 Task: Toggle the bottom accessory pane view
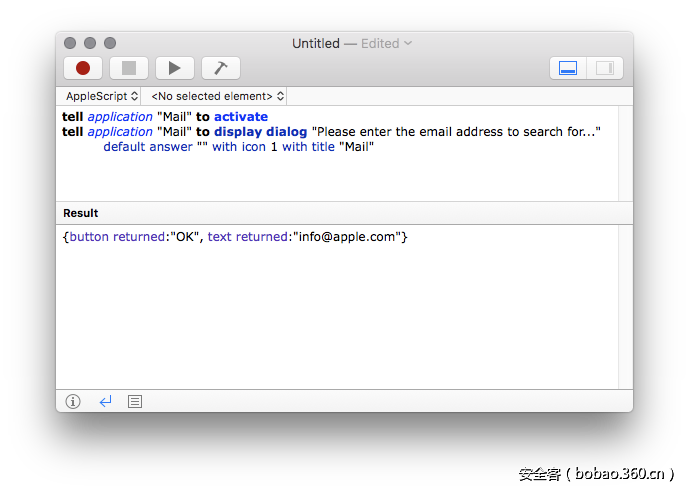click(x=568, y=68)
